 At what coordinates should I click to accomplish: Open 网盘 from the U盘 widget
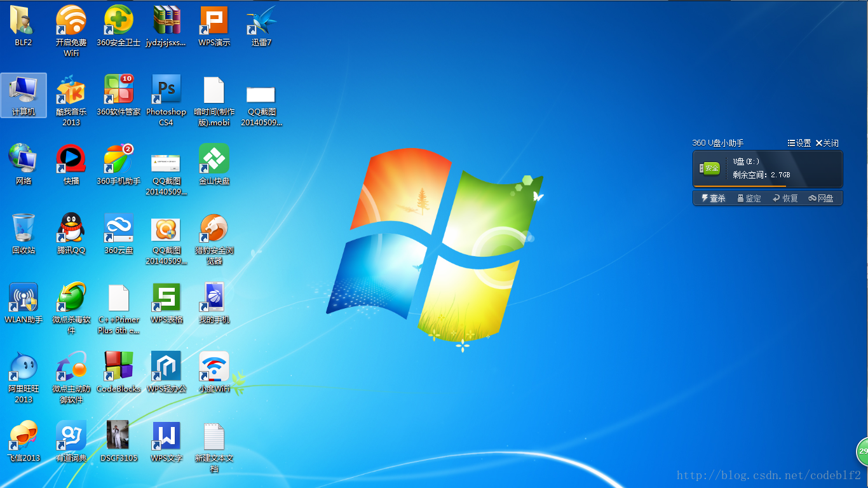tap(821, 198)
